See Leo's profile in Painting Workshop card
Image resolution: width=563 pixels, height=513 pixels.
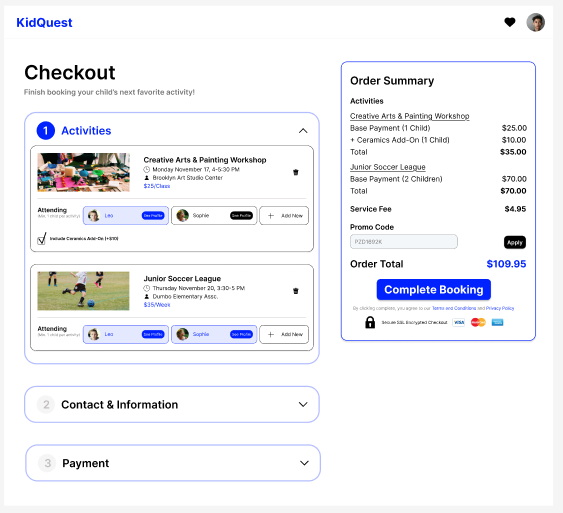coord(153,215)
